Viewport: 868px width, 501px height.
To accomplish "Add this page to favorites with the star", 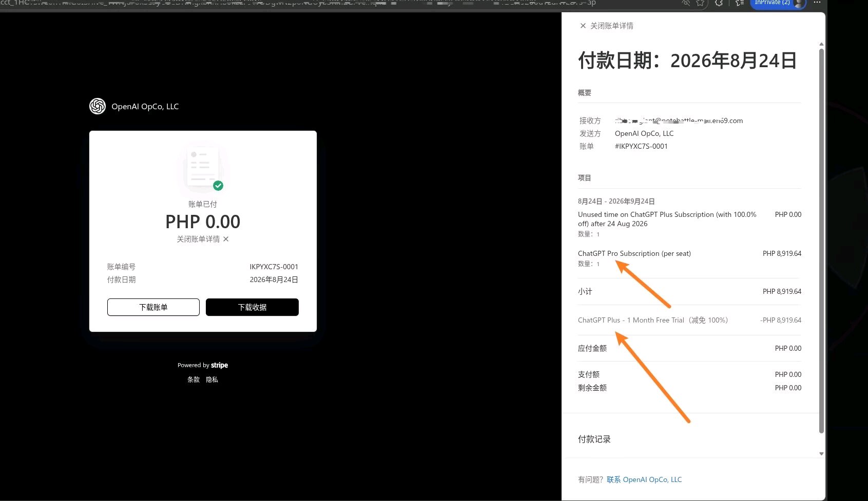I will click(x=700, y=3).
